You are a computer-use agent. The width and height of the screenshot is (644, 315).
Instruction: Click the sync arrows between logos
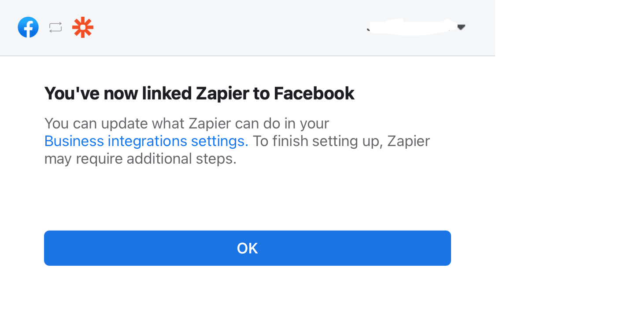[x=56, y=27]
